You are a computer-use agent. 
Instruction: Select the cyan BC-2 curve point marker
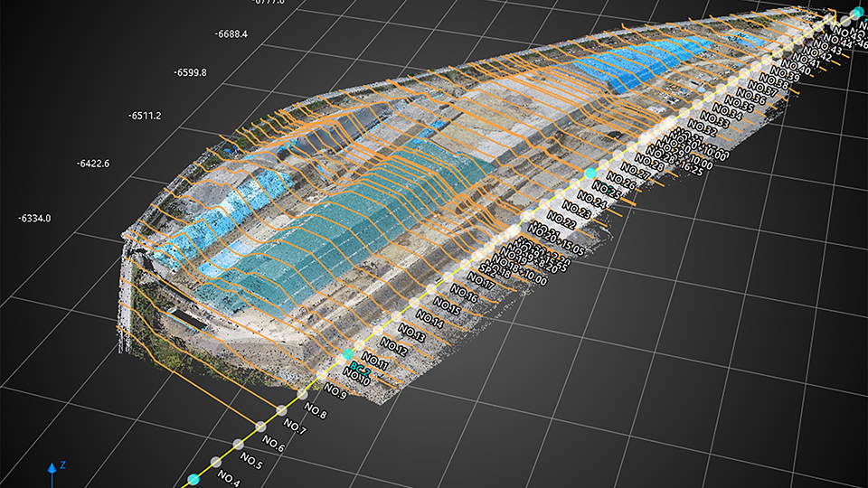coord(348,356)
